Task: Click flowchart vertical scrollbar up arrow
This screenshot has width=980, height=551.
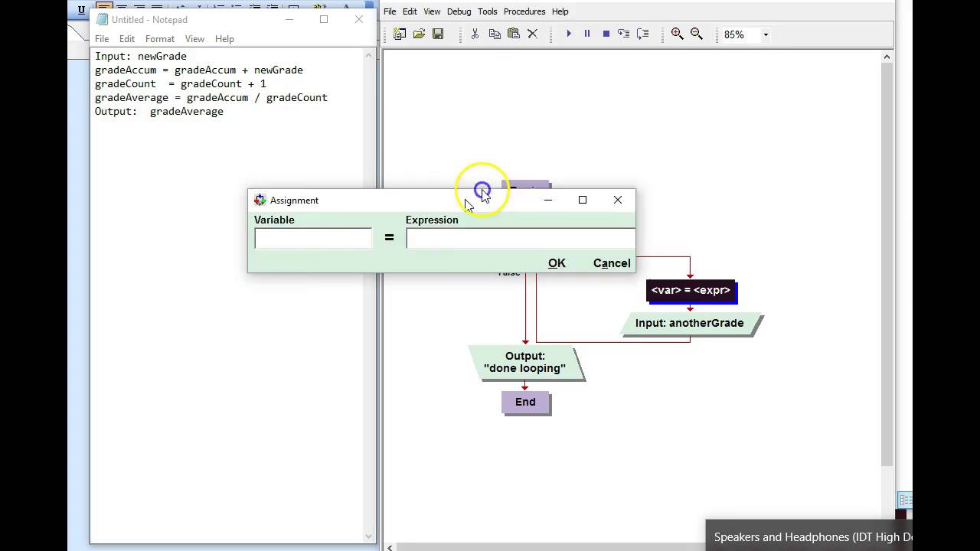Action: tap(887, 57)
